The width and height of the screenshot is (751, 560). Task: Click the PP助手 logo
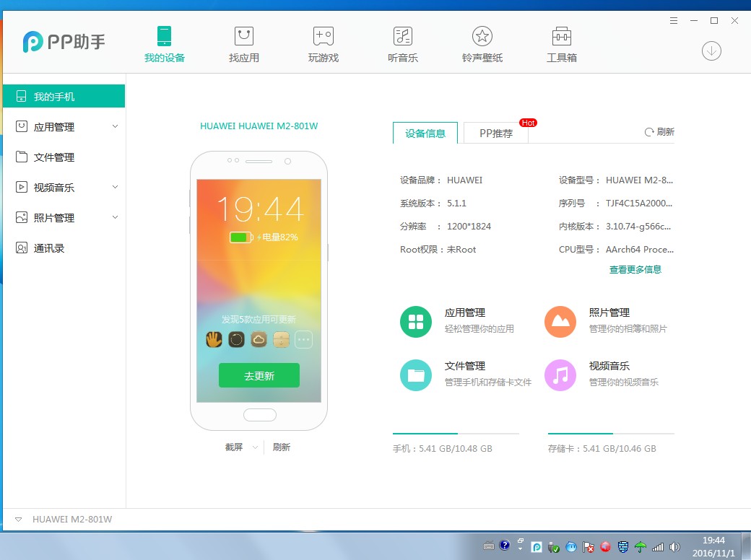pyautogui.click(x=64, y=42)
